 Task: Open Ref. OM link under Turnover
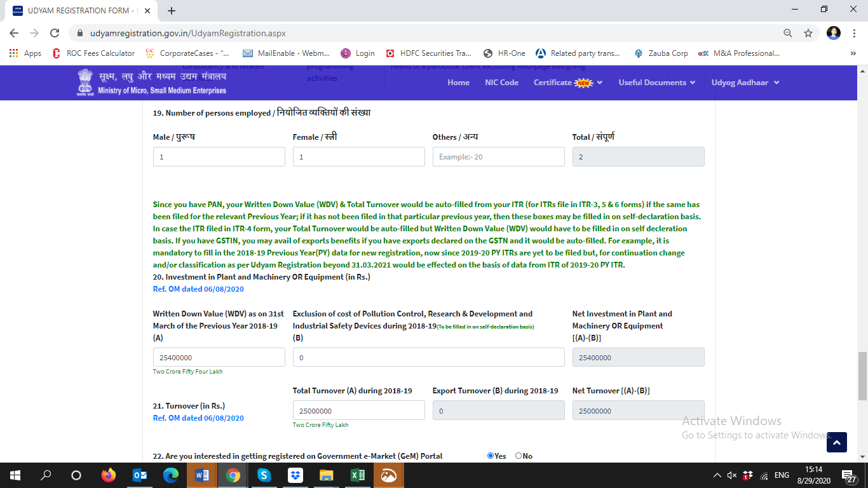point(198,418)
